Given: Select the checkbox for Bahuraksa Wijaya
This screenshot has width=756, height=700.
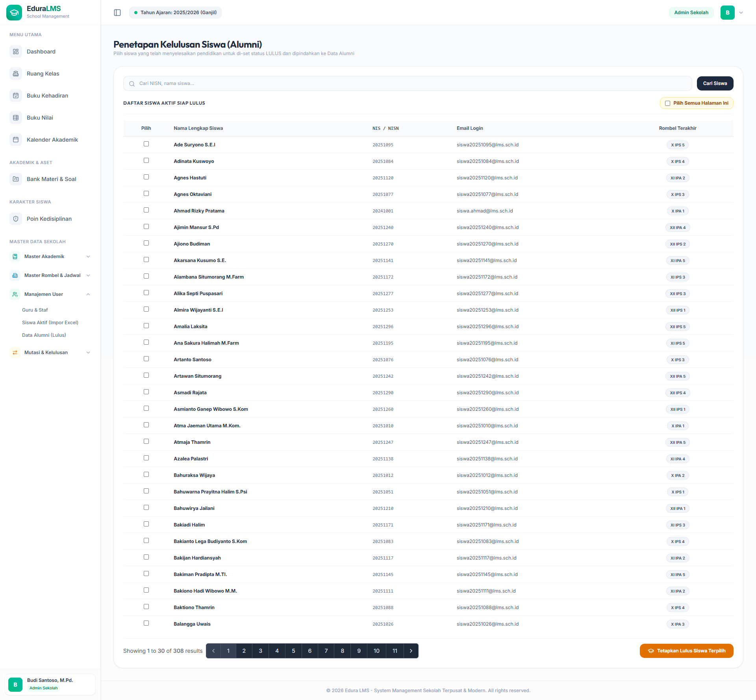Looking at the screenshot, I should click(x=146, y=475).
